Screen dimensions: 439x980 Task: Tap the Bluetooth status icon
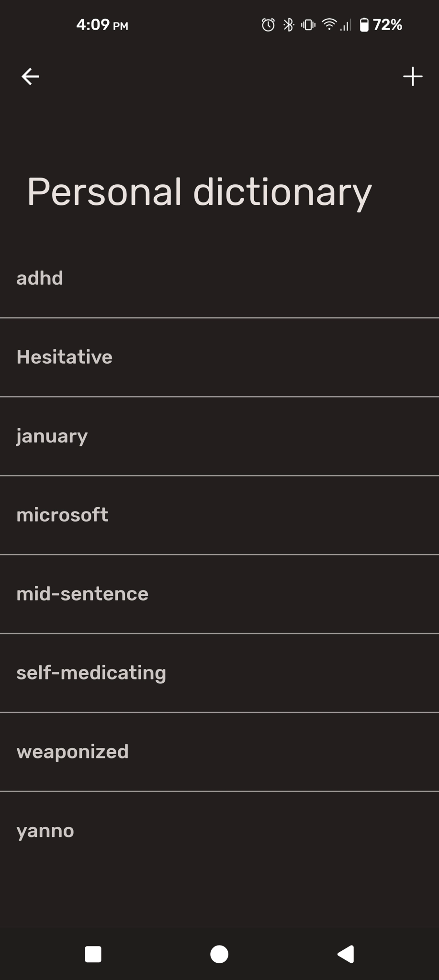pos(288,25)
